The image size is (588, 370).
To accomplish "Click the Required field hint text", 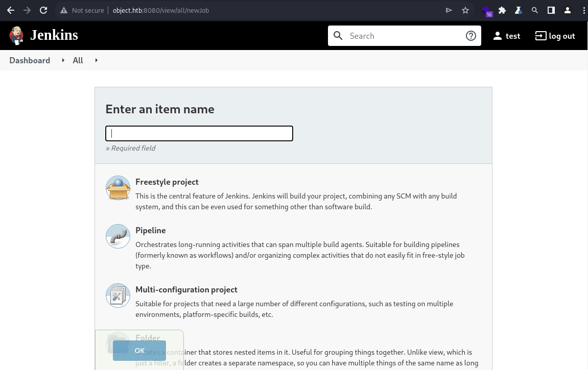I will pos(130,149).
